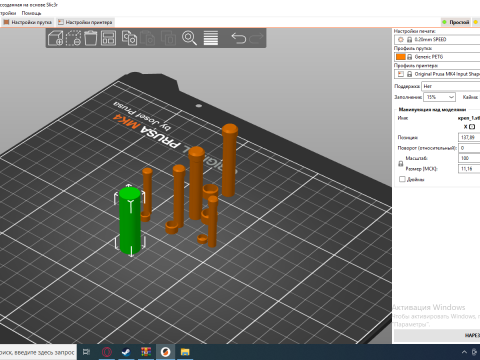Screen dimensions: 480x360
Task: Click the size field showing 11,16
Action: pyautogui.click(x=469, y=169)
